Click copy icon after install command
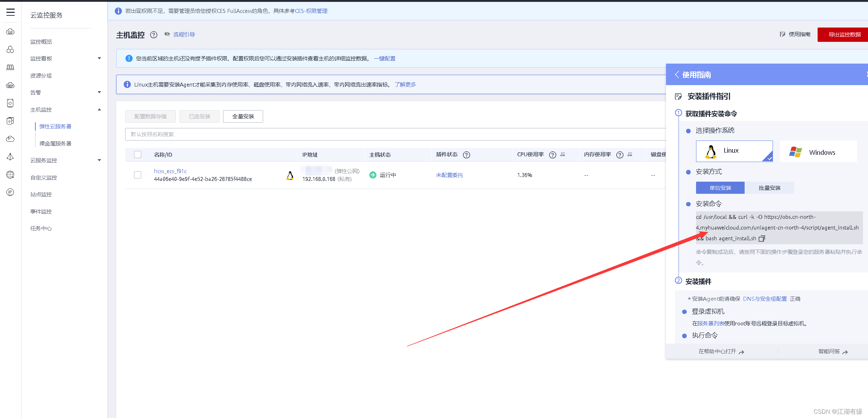868x418 pixels. tap(762, 238)
